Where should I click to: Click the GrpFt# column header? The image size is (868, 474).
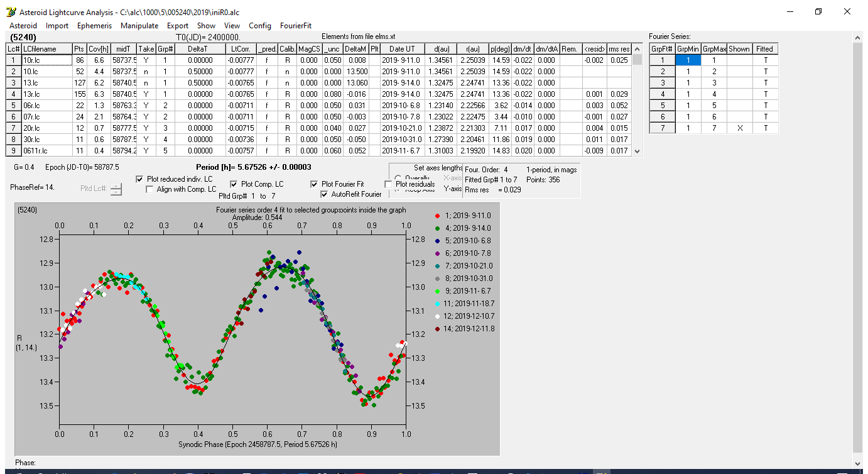[662, 48]
